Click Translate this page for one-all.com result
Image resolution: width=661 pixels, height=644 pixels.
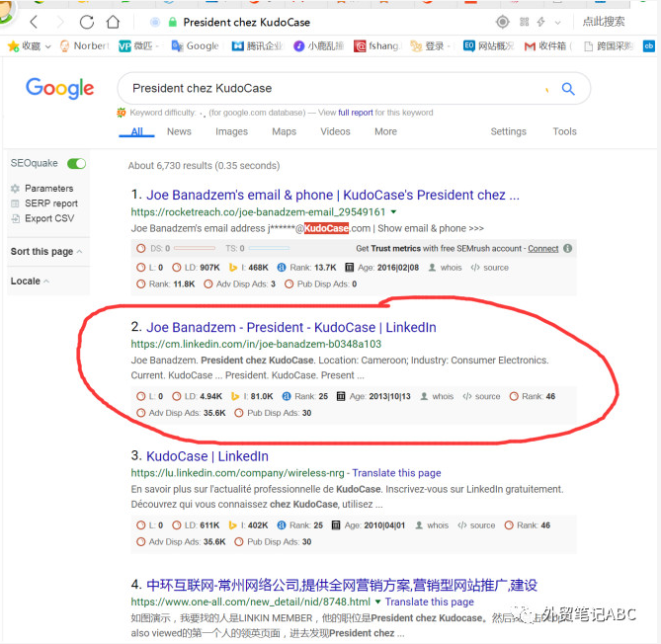pos(429,602)
